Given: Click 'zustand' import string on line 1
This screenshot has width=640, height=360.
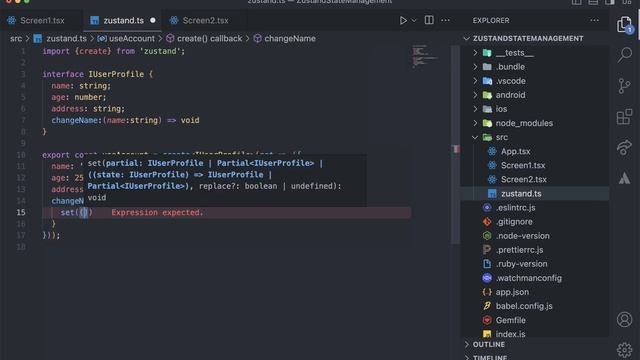Looking at the screenshot, I should [160, 51].
